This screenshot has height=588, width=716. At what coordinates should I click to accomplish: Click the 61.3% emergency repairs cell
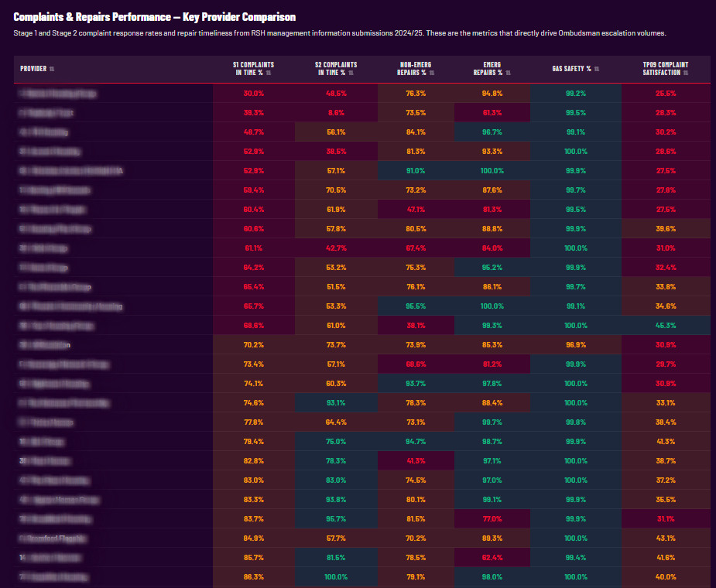492,113
